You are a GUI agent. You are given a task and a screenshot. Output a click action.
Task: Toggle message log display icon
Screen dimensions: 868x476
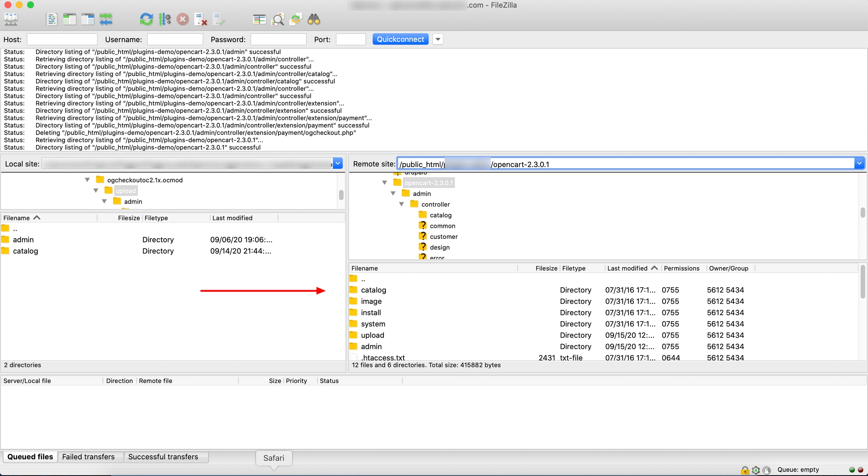(52, 19)
